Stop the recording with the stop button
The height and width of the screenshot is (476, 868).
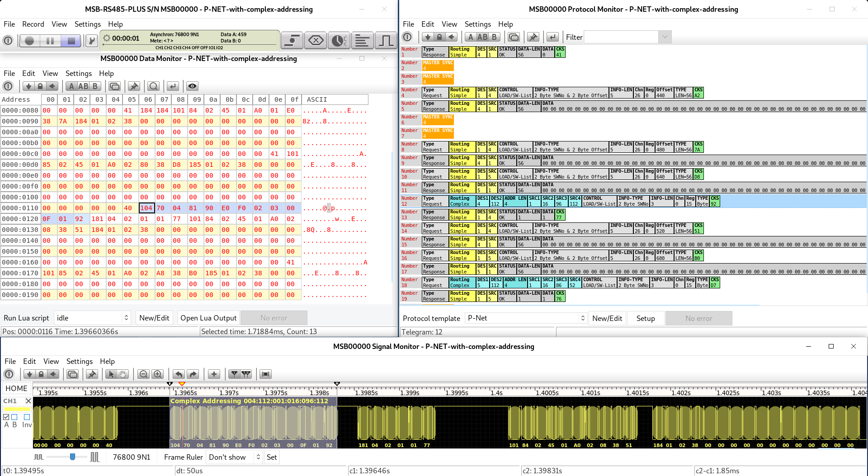point(71,41)
